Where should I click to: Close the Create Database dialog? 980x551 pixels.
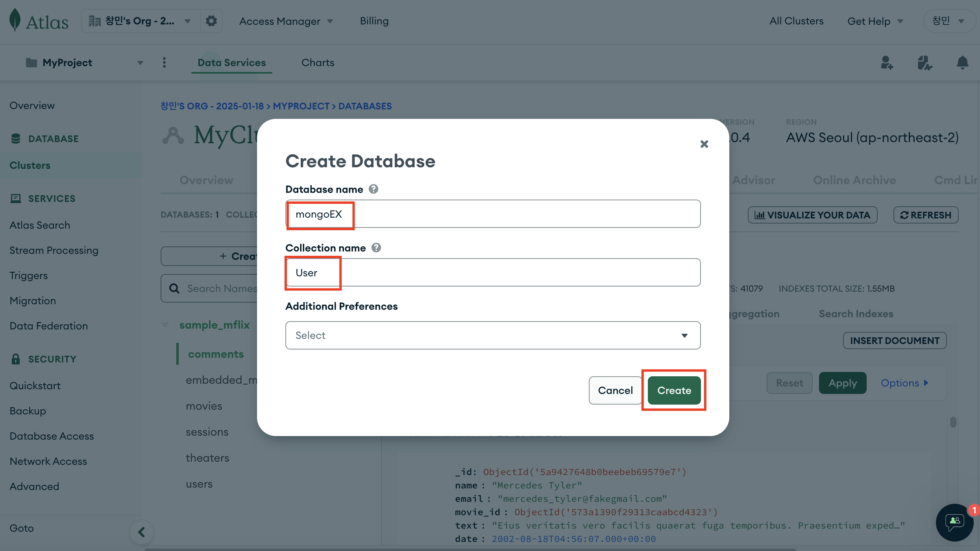pos(704,144)
